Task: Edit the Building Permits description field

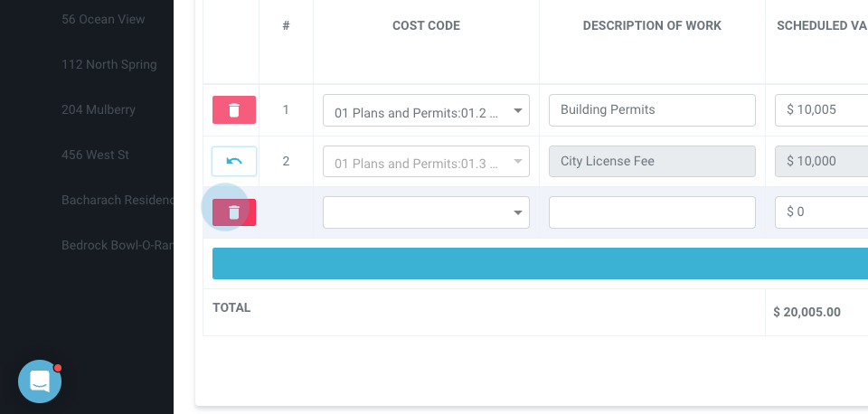Action: 652,110
